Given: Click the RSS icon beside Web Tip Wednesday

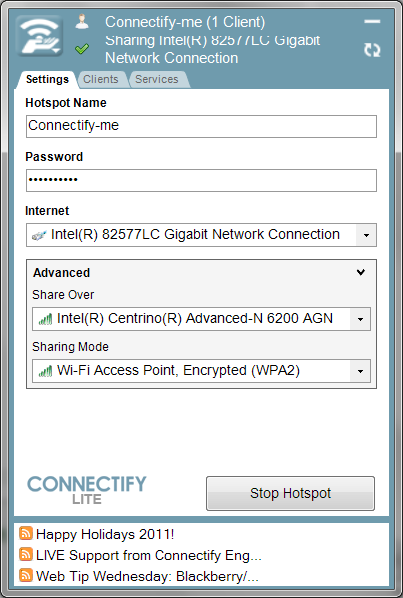Looking at the screenshot, I should 26,575.
